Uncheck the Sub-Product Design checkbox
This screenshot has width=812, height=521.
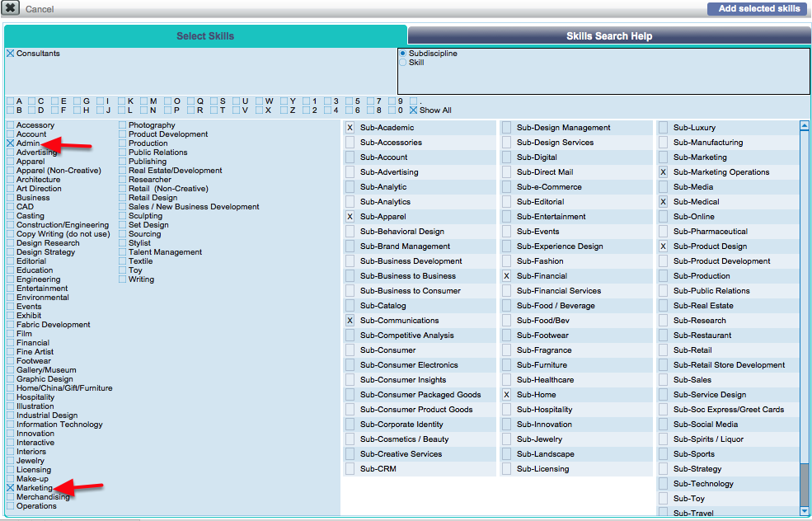pyautogui.click(x=663, y=246)
